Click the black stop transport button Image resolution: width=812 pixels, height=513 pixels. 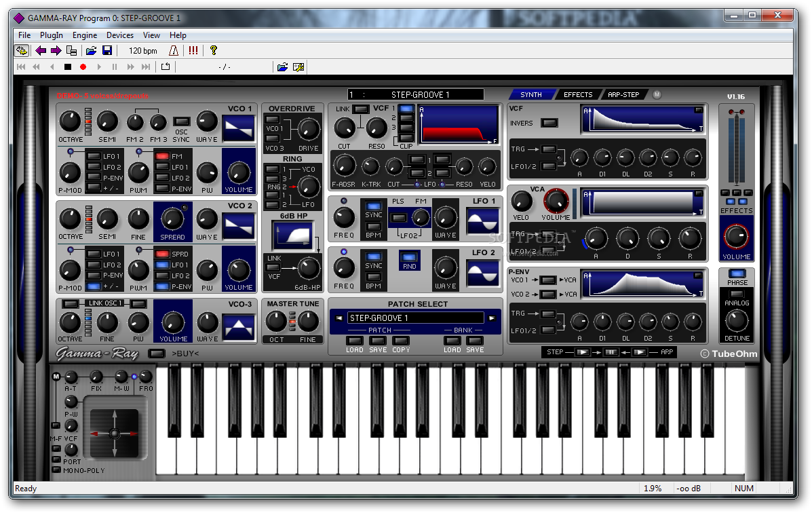tap(67, 67)
